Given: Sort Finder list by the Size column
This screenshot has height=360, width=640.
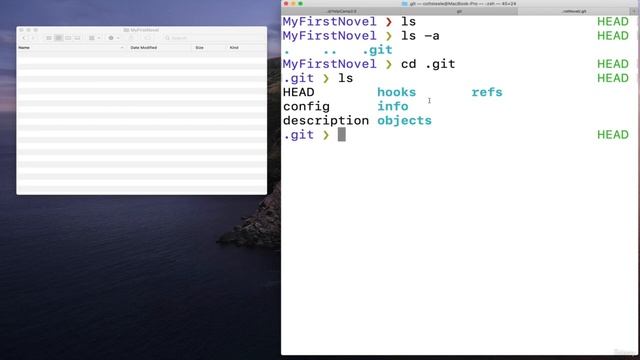Looking at the screenshot, I should click(199, 48).
